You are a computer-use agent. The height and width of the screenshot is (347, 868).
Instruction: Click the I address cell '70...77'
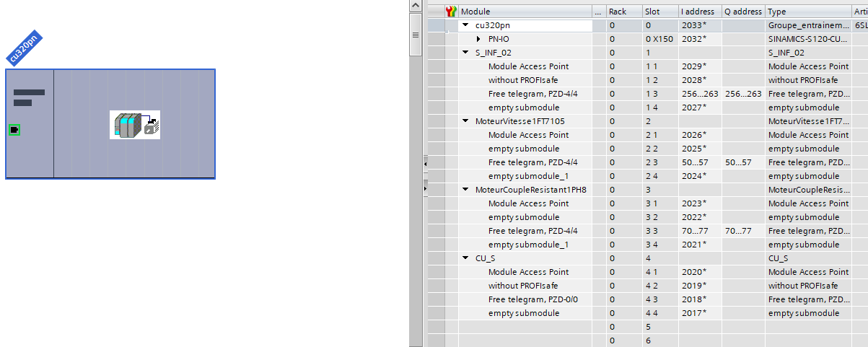pyautogui.click(x=700, y=231)
